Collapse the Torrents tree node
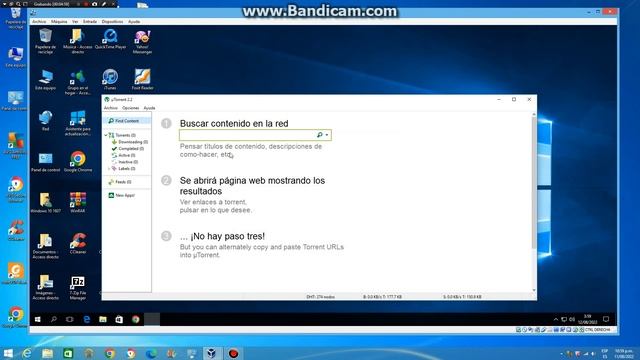 tap(106, 135)
